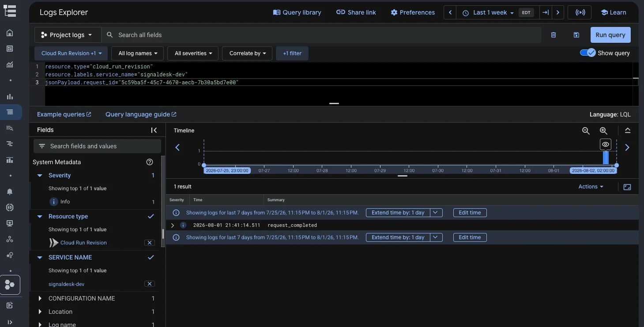Expand the CONFIGURATION NAME field
Screen dimensions: 644x327
[x=40, y=298]
